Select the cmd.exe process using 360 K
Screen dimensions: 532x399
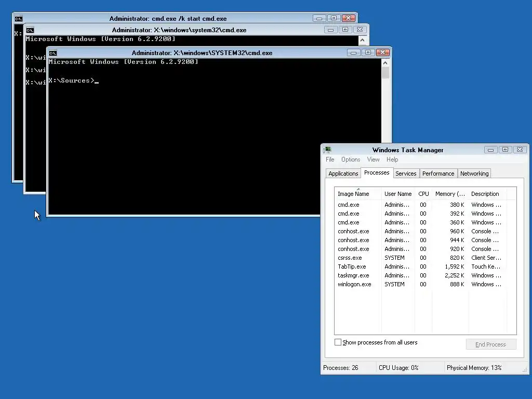[x=421, y=222]
